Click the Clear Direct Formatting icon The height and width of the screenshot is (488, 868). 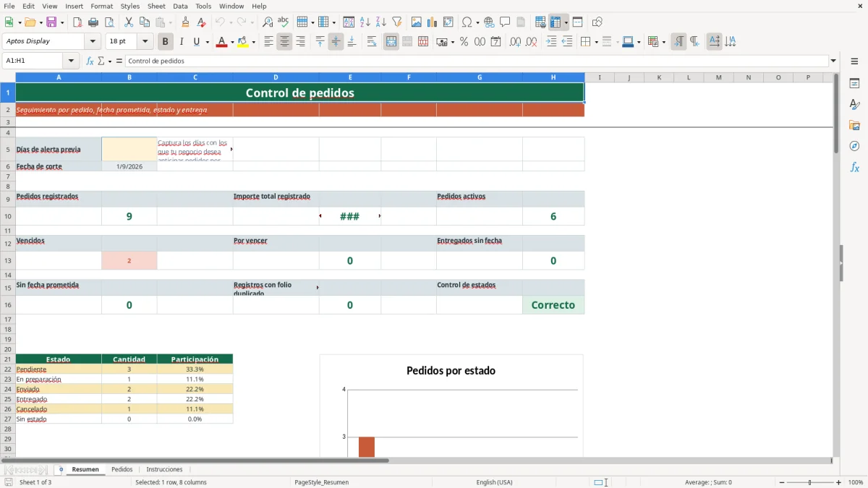coord(202,22)
